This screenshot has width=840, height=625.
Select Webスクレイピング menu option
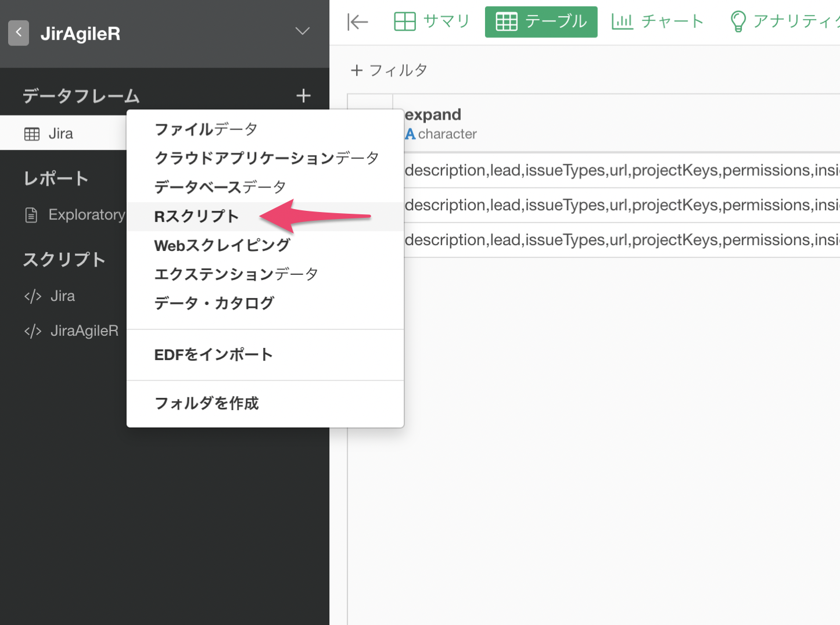222,245
